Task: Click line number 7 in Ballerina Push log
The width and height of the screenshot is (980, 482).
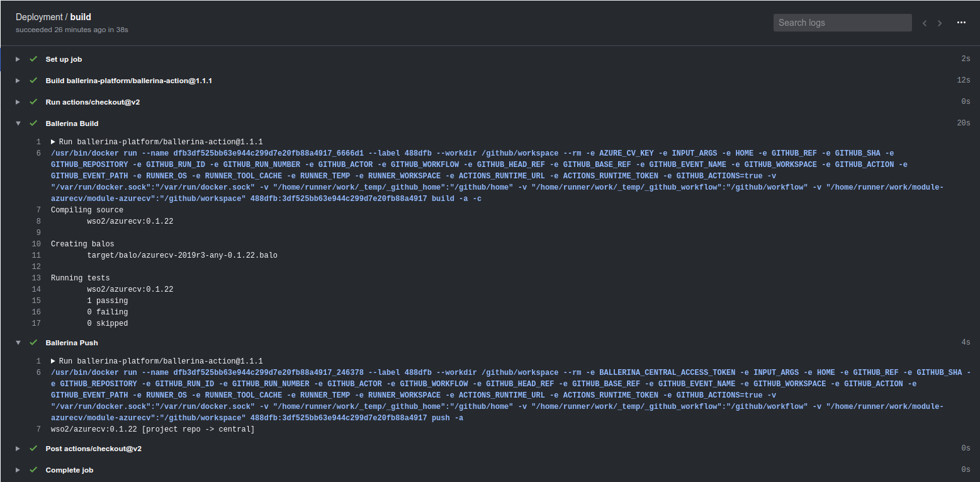Action: (x=38, y=429)
